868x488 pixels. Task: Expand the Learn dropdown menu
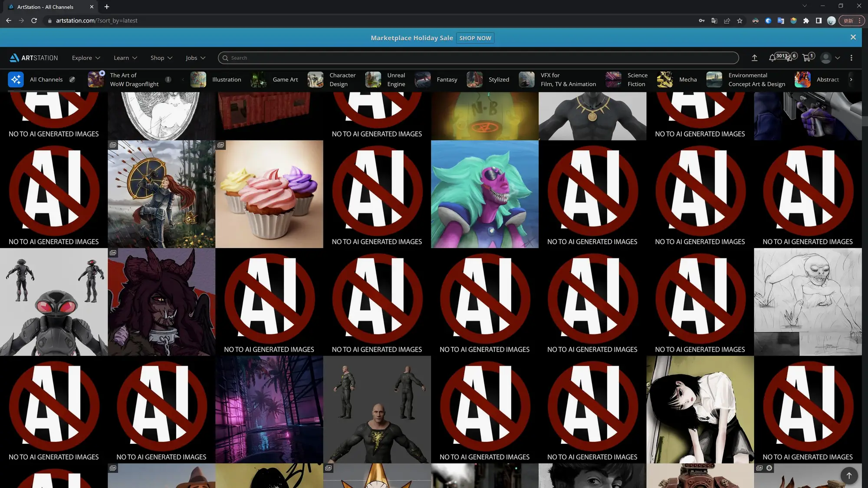pyautogui.click(x=125, y=58)
